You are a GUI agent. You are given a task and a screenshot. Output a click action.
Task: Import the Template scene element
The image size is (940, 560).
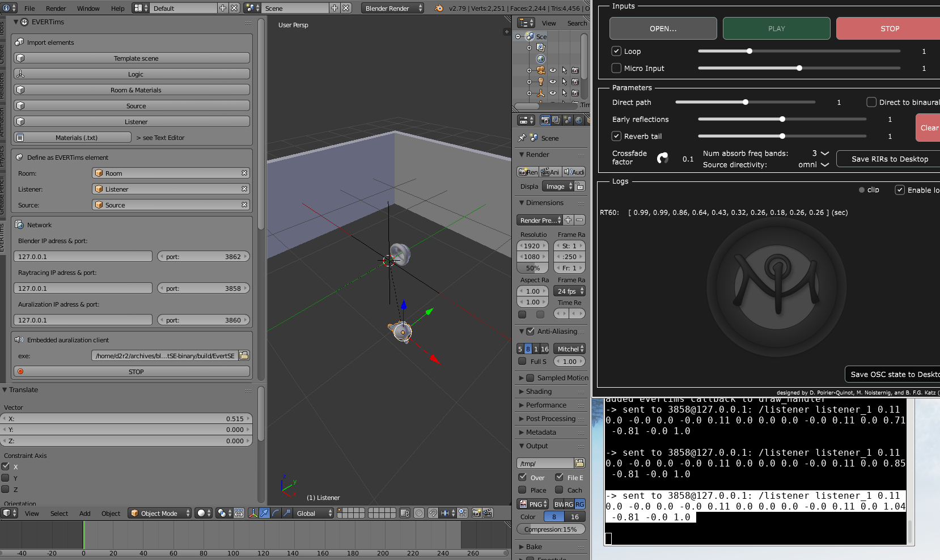click(132, 58)
